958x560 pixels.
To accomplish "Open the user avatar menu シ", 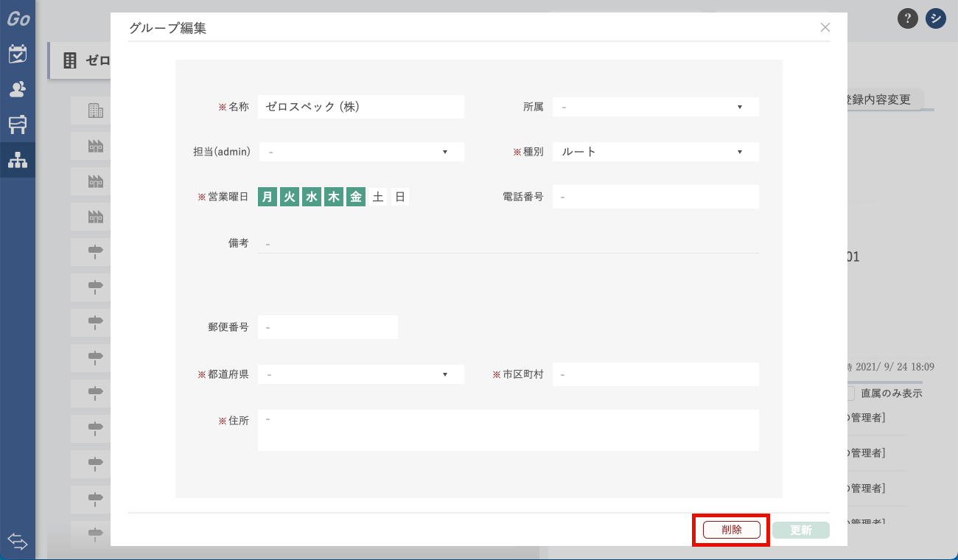I will point(936,18).
